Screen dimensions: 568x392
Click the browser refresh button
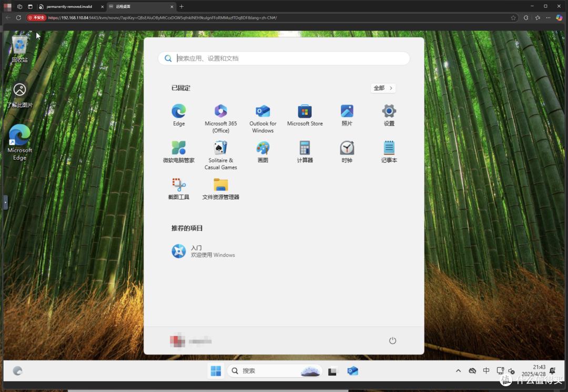18,17
